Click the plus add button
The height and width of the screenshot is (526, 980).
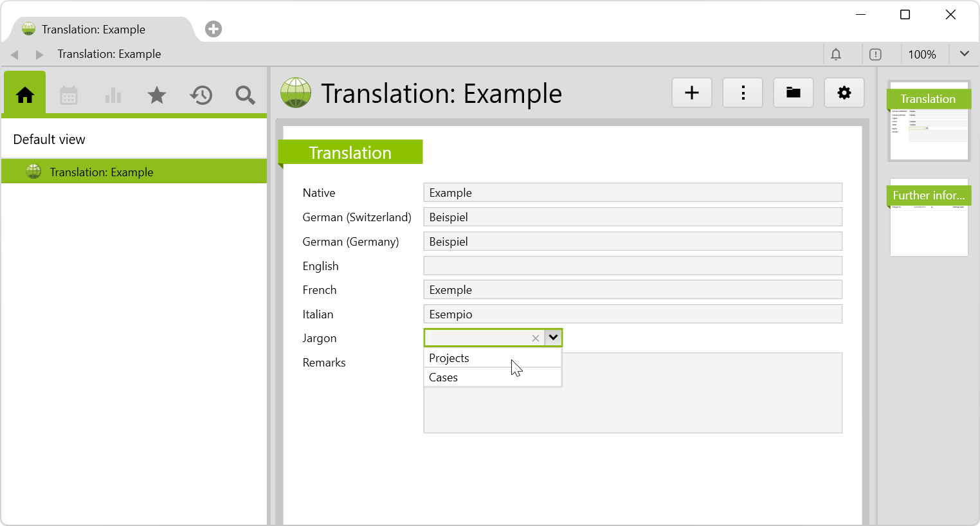tap(692, 93)
